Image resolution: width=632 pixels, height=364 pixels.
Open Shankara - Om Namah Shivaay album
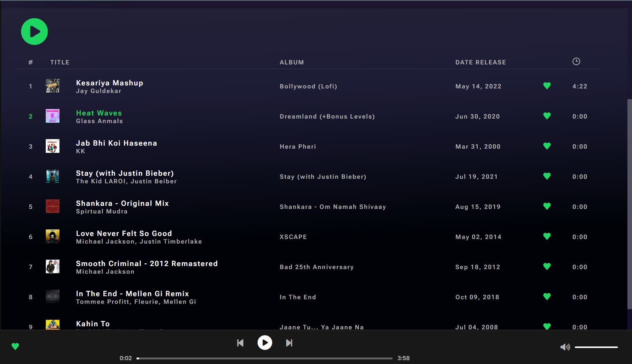click(333, 207)
